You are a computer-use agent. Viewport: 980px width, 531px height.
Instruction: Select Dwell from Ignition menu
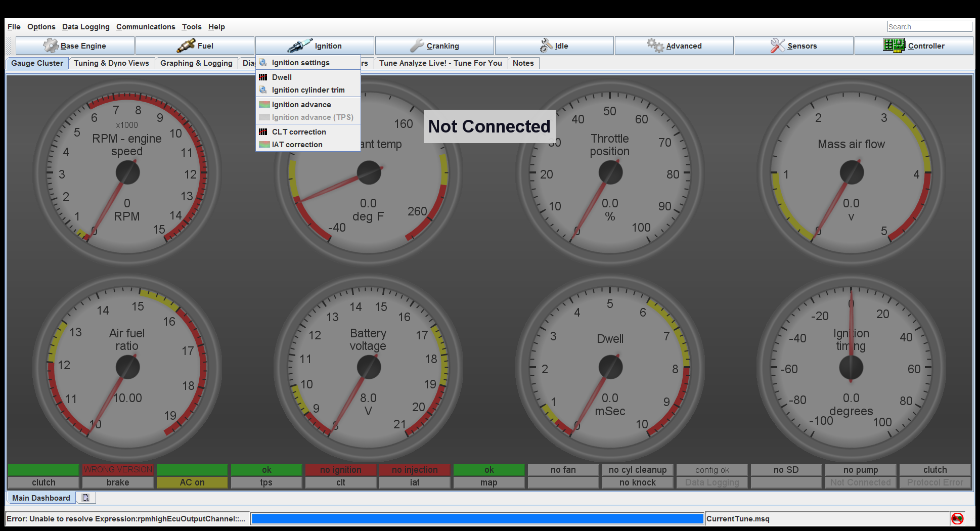(x=308, y=77)
